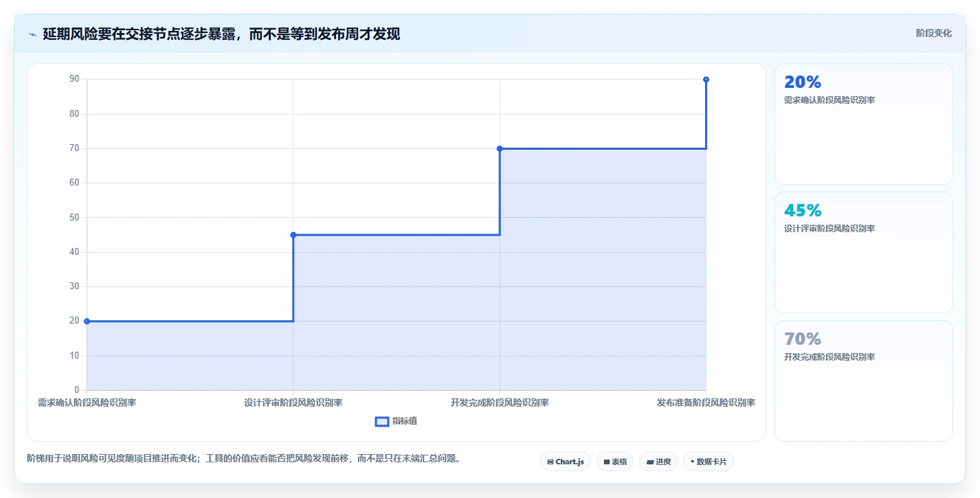Screen dimensions: 980x498
Task: Click the footnote starting with 阶梯用于说明
Action: pyautogui.click(x=243, y=458)
